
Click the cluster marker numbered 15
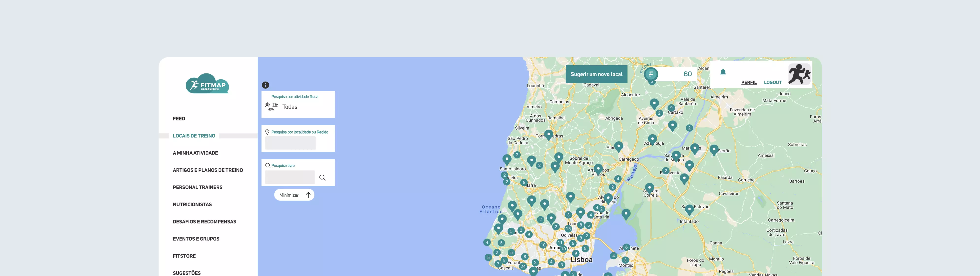[x=568, y=229]
